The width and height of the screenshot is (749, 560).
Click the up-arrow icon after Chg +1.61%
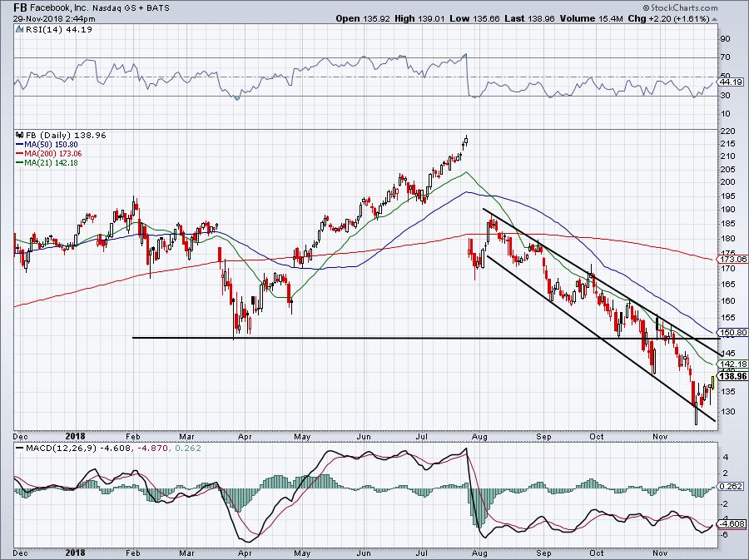pos(715,19)
